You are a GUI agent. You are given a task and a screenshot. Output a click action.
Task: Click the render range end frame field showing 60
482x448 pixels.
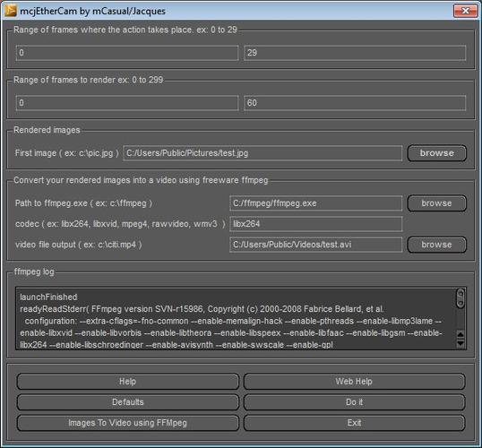[355, 103]
